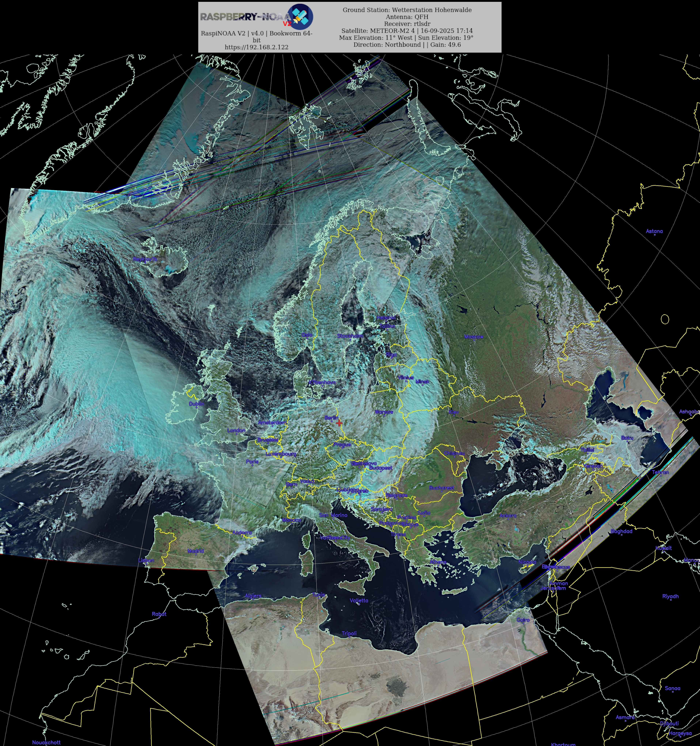Click the Oslo city label
This screenshot has width=700, height=746.
coord(307,335)
